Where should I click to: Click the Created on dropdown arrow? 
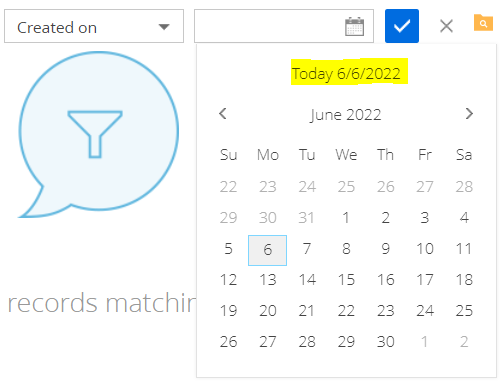(x=164, y=27)
